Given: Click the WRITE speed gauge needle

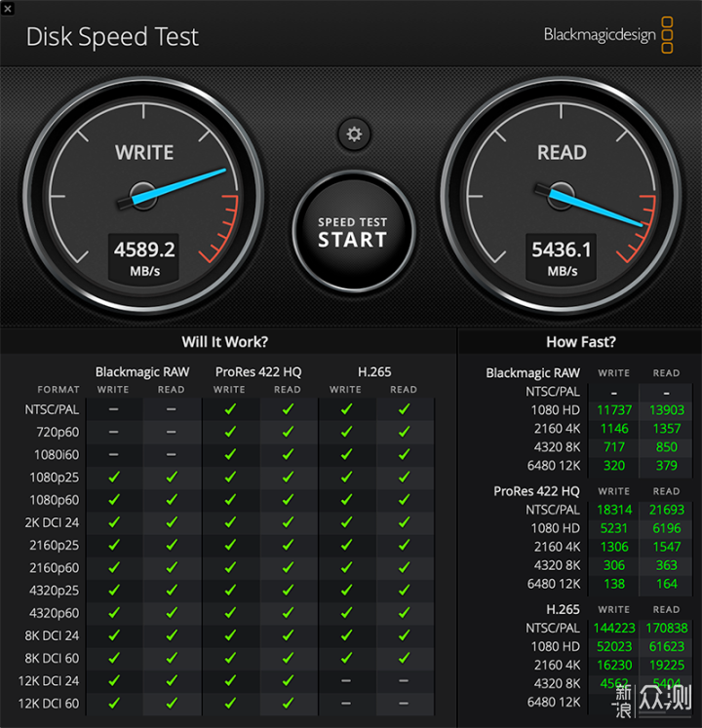Looking at the screenshot, I should [172, 188].
